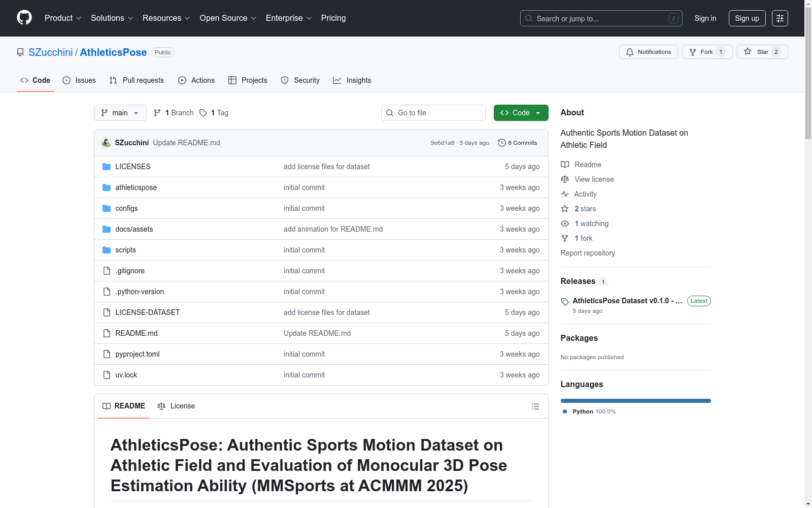Click the star icon beside 2 stars
Image resolution: width=812 pixels, height=508 pixels.
coord(565,209)
